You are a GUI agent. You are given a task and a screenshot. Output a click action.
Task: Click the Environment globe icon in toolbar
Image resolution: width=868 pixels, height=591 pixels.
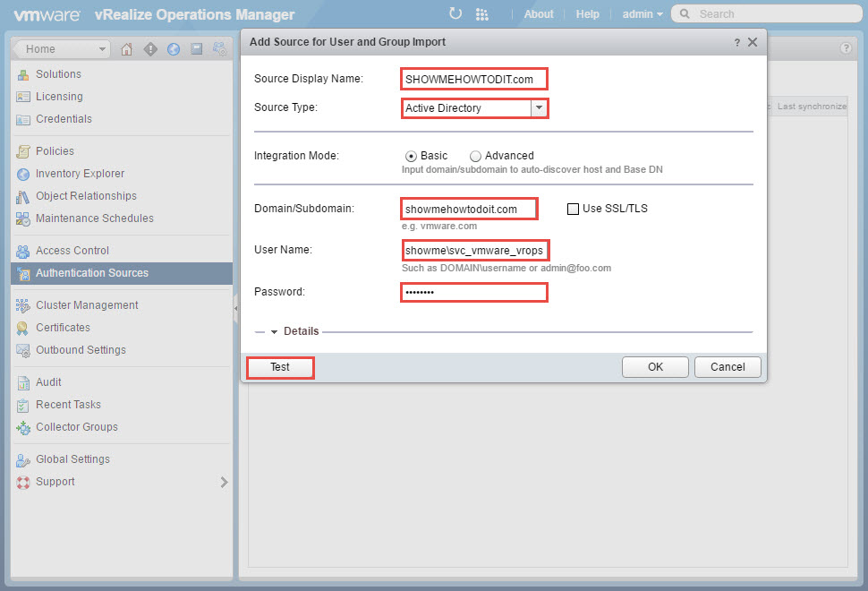point(173,49)
